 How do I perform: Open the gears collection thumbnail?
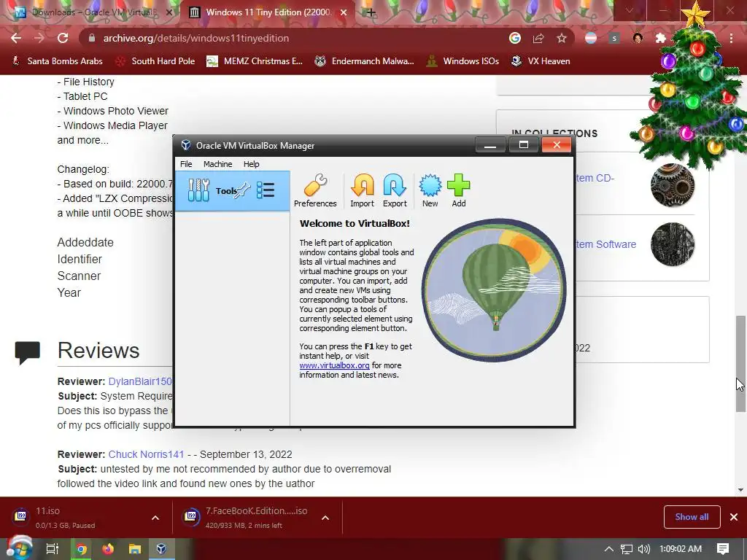tap(672, 185)
